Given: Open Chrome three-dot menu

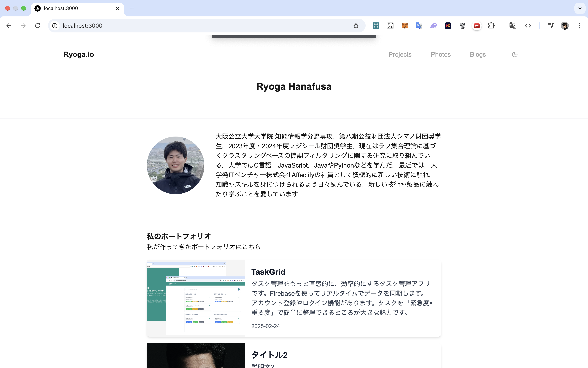Looking at the screenshot, I should [x=579, y=26].
